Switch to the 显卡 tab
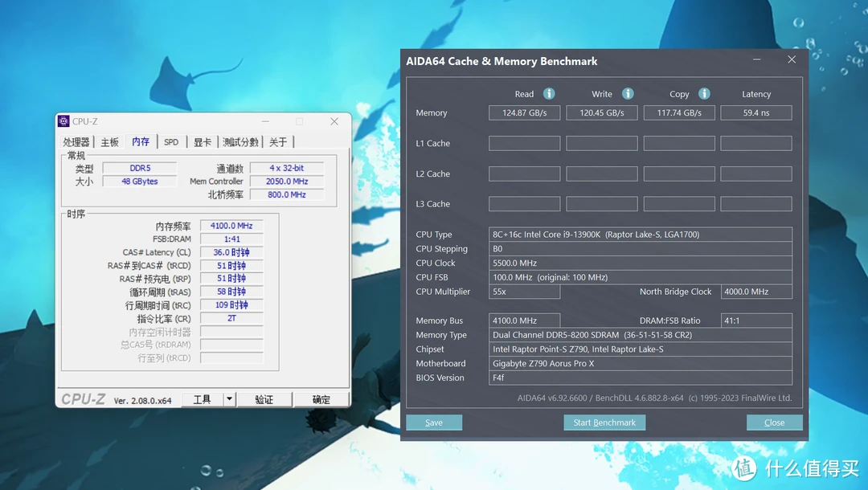Image resolution: width=868 pixels, height=490 pixels. click(203, 142)
